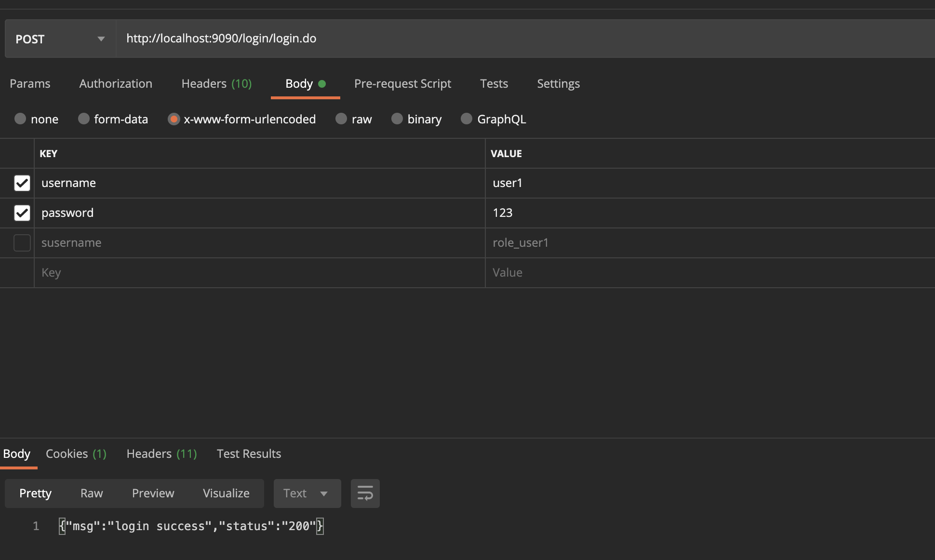The height and width of the screenshot is (560, 935).
Task: Click the line wrap icon in response viewer
Action: coord(365,493)
